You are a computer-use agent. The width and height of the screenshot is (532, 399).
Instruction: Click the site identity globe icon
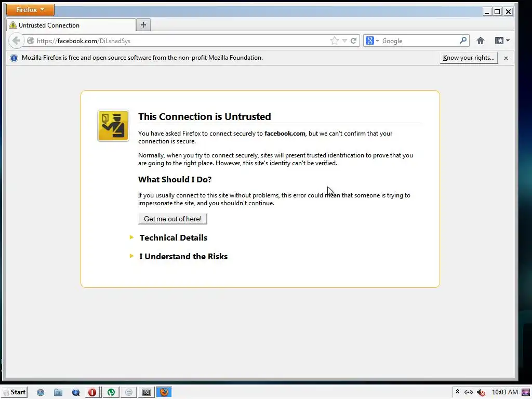pyautogui.click(x=31, y=41)
